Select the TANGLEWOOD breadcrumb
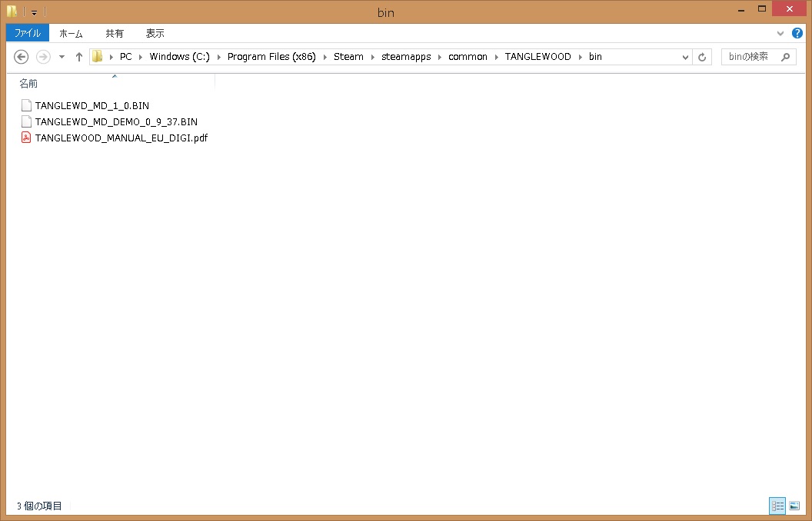812x521 pixels. click(x=538, y=57)
